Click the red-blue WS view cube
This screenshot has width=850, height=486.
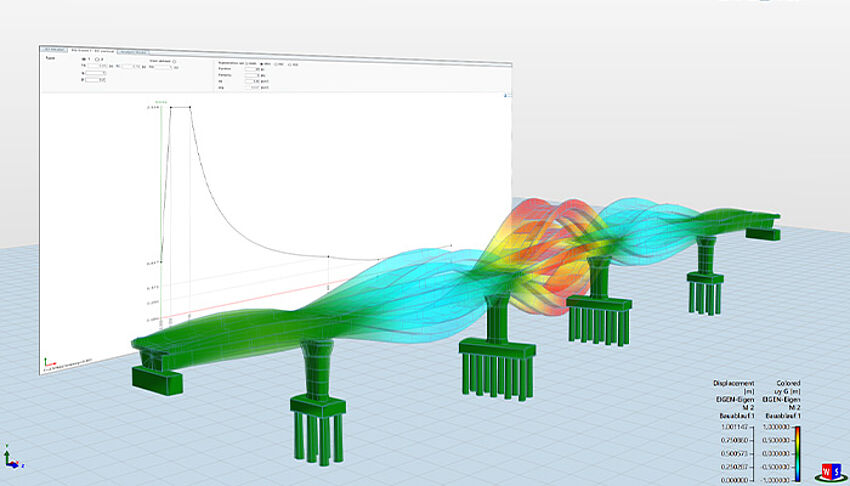click(829, 469)
